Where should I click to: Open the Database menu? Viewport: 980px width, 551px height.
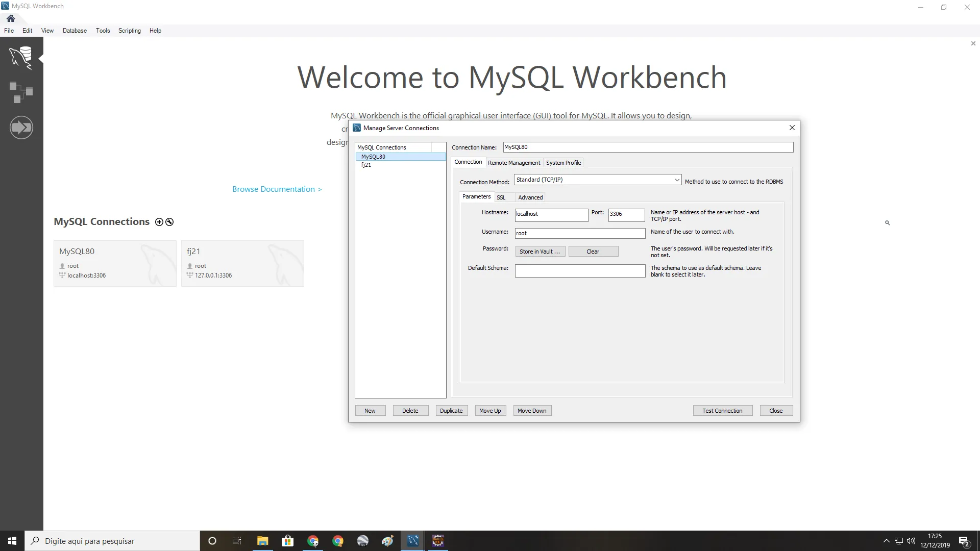(75, 31)
